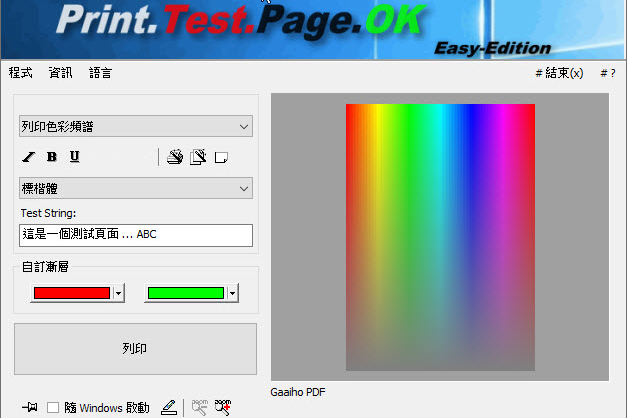Open the 資訊 menu
Viewport: 627px width, 418px height.
(61, 73)
